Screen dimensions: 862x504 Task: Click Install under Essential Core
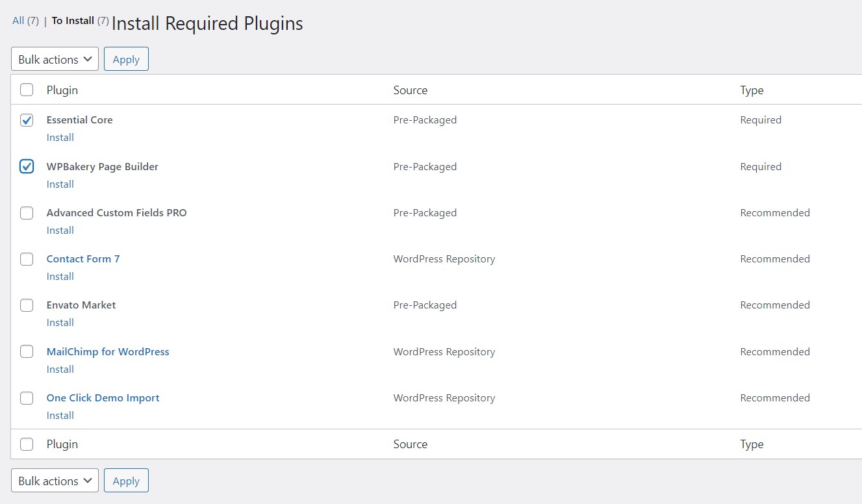[60, 138]
